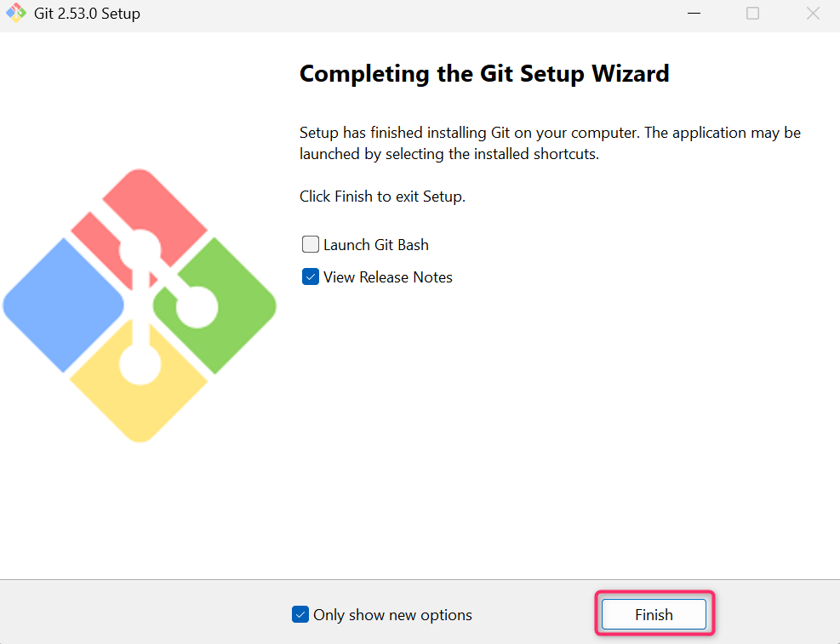Screen dimensions: 840x644
Task: Enable the Launch Git Bash checkbox
Action: point(311,245)
